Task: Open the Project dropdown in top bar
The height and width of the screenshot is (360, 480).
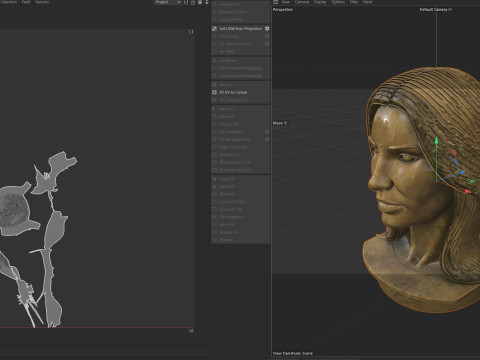Action: 168,2
